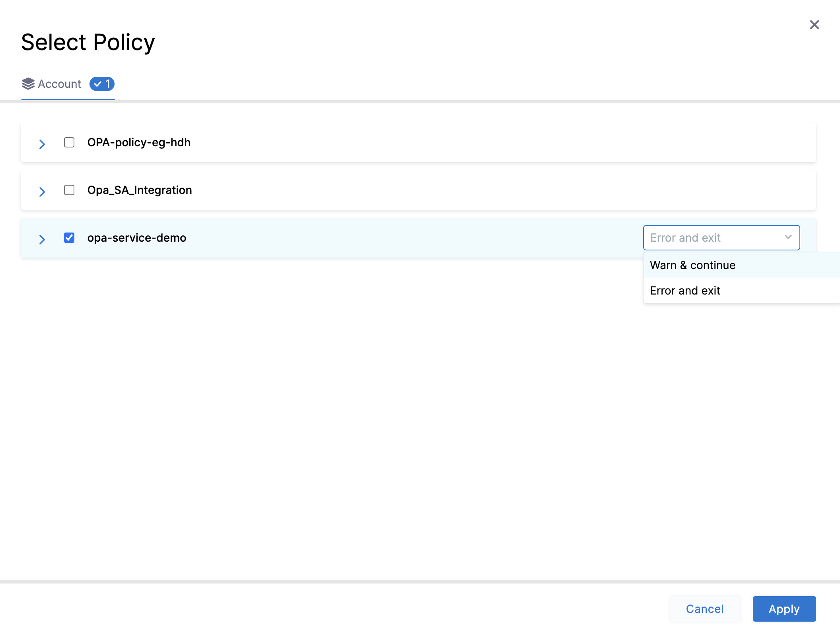840x628 pixels.
Task: Click the opa-service-demo policy name
Action: (137, 238)
